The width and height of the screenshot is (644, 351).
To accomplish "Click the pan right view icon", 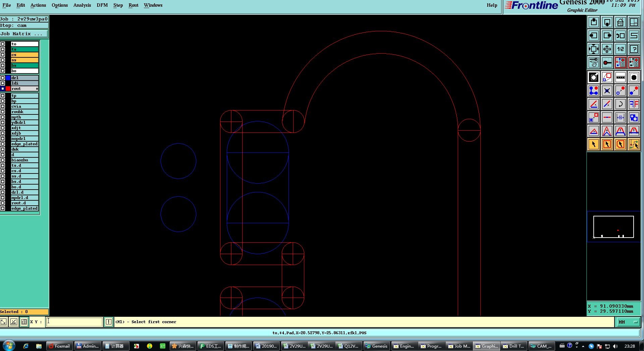I will 607,36.
